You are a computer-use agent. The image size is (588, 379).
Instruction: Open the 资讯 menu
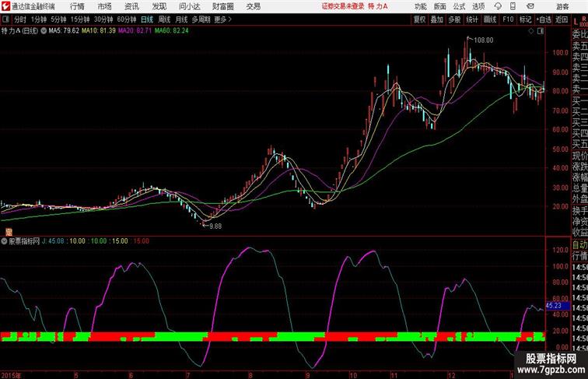point(131,6)
